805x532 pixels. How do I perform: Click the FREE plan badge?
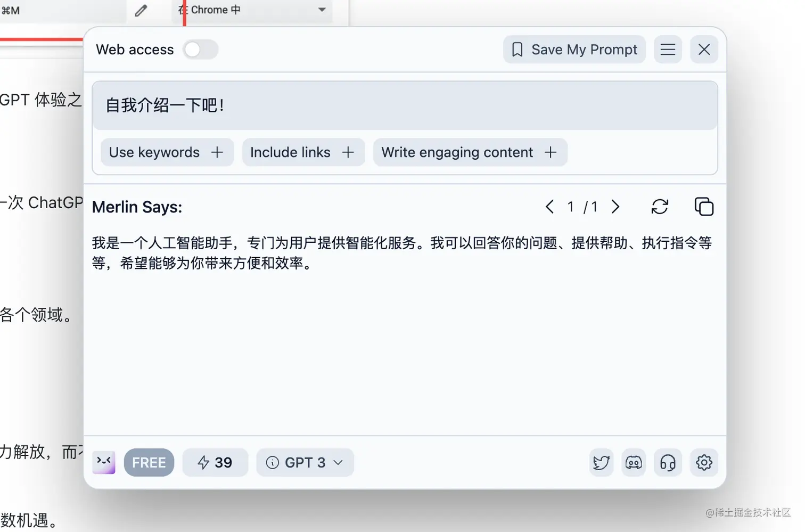click(149, 462)
